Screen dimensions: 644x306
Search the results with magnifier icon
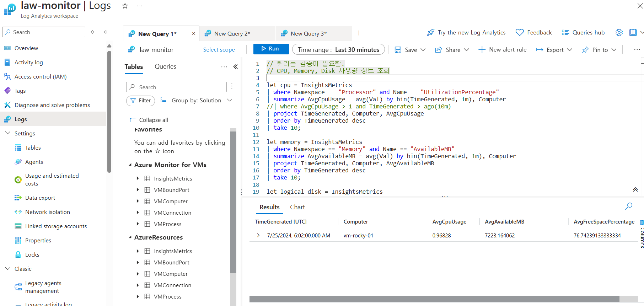[x=629, y=206]
